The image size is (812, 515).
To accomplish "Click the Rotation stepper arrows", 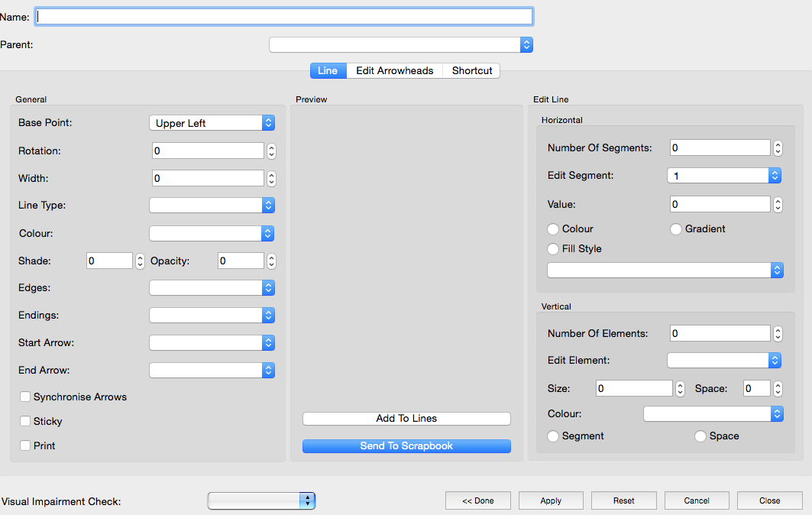I will tap(271, 151).
